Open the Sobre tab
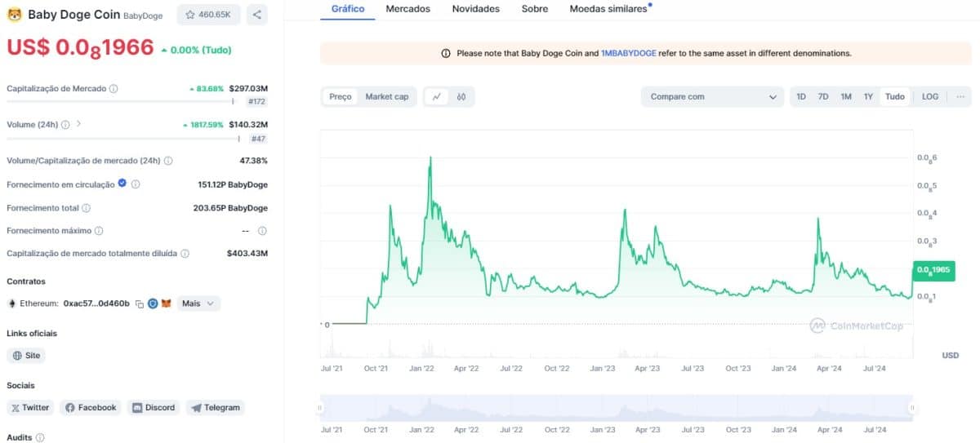The image size is (980, 443). tap(535, 9)
